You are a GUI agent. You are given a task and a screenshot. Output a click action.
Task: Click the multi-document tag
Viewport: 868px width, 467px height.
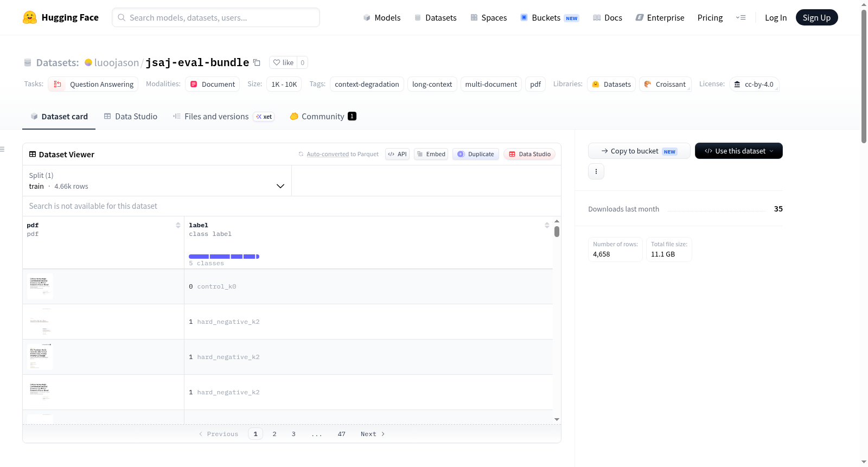pos(491,84)
